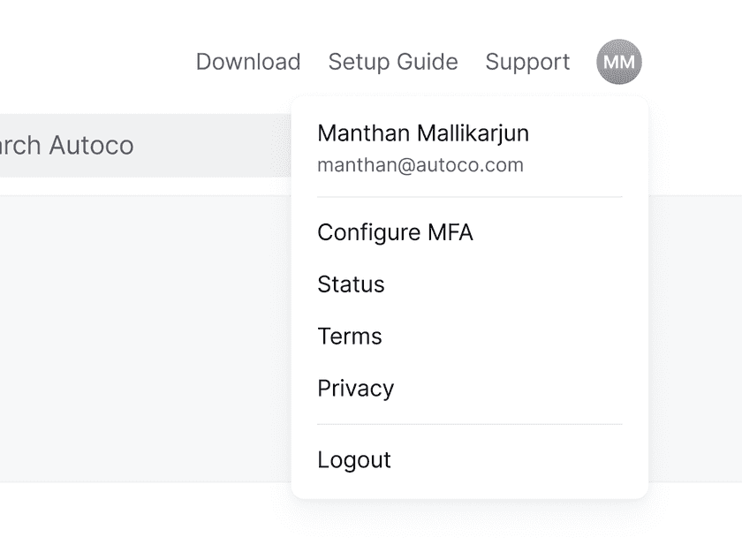Select Configure MFA from account menu
Image resolution: width=742 pixels, height=560 pixels.
click(395, 232)
